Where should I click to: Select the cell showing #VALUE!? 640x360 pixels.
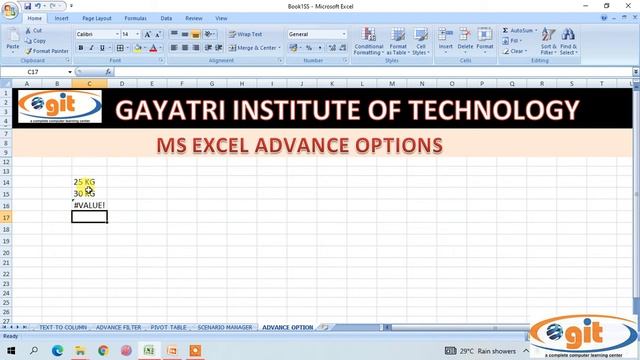[x=89, y=205]
